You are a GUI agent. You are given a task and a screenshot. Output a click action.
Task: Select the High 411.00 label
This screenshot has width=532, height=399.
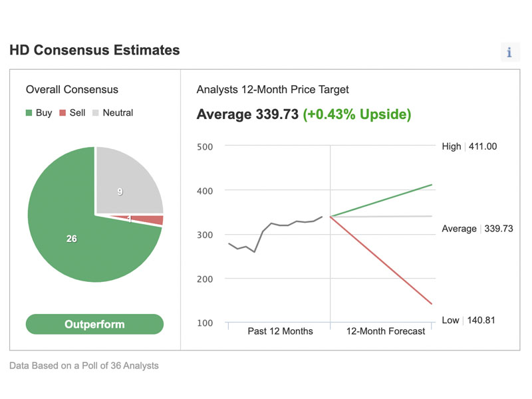[469, 146]
